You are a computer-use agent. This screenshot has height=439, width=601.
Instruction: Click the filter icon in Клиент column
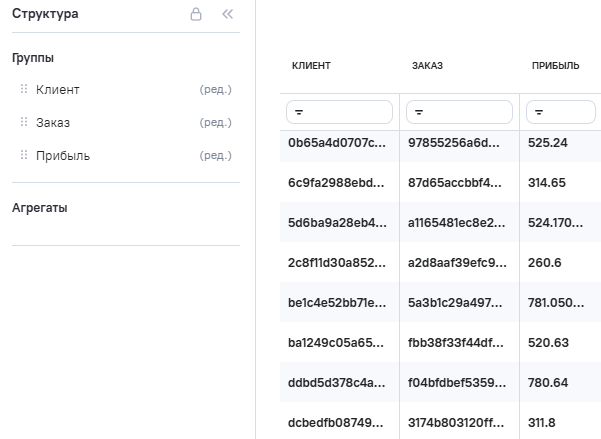[x=298, y=112]
